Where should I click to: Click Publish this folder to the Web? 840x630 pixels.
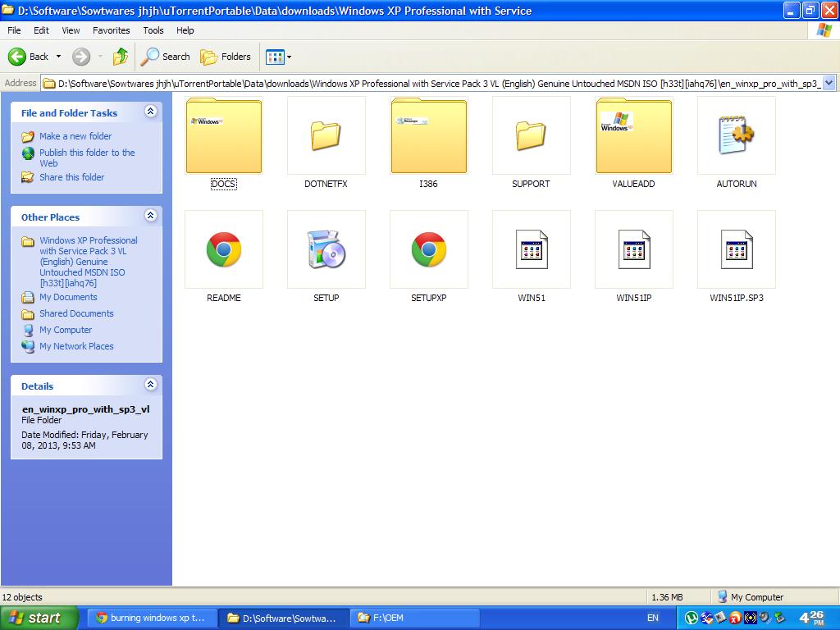pos(87,157)
